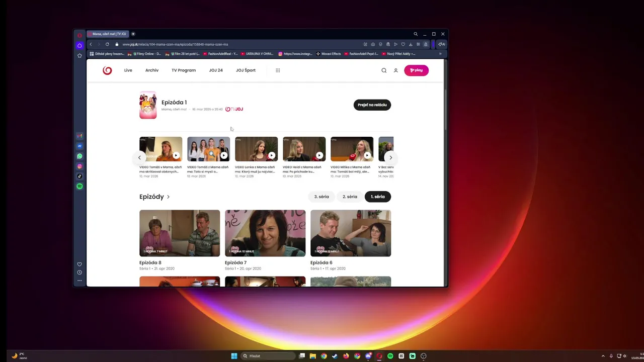Click the Prejsť na reláciu button

pyautogui.click(x=372, y=105)
